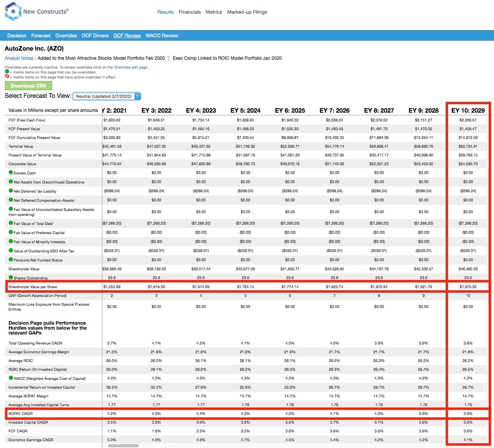Click the Average Avg Invested Capital Turns label
494x448 pixels.
(x=39, y=405)
